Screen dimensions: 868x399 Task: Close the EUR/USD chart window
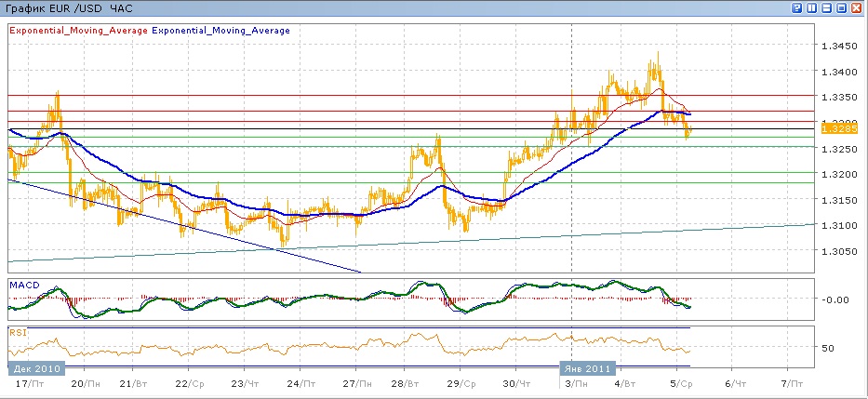(x=857, y=7)
